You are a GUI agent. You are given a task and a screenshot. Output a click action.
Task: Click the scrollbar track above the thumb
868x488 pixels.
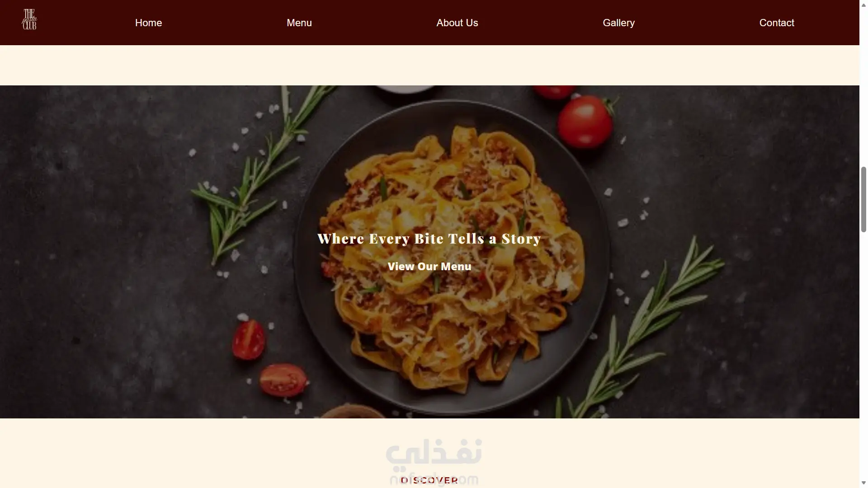tap(863, 87)
